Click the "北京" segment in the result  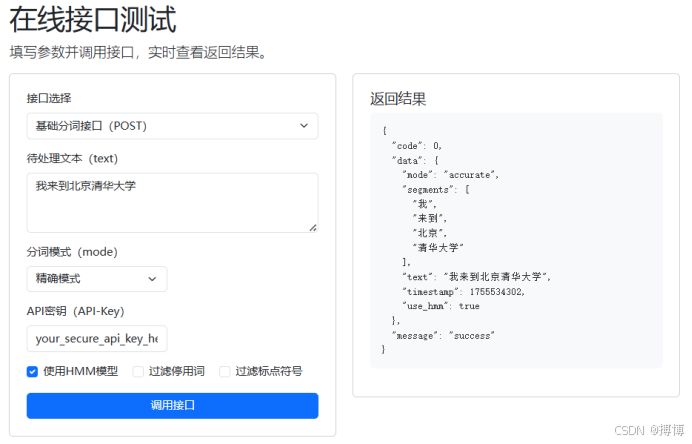[x=430, y=233]
